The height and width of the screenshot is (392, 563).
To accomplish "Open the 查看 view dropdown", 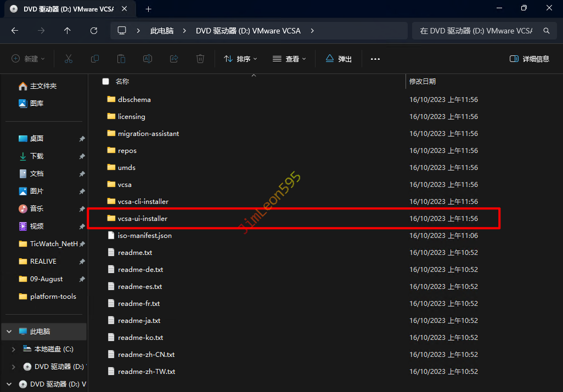I will (x=289, y=59).
